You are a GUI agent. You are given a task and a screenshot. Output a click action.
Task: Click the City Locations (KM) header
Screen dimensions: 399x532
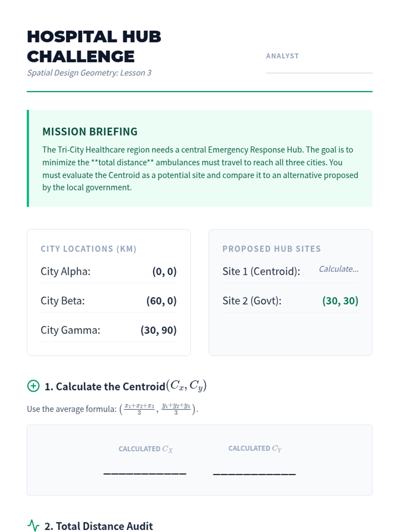[x=88, y=249]
